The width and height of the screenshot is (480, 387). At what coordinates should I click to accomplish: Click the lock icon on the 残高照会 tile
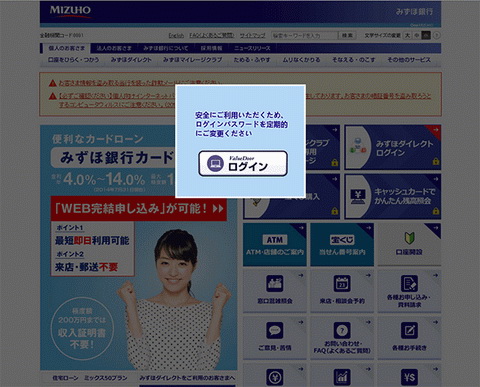435,211
